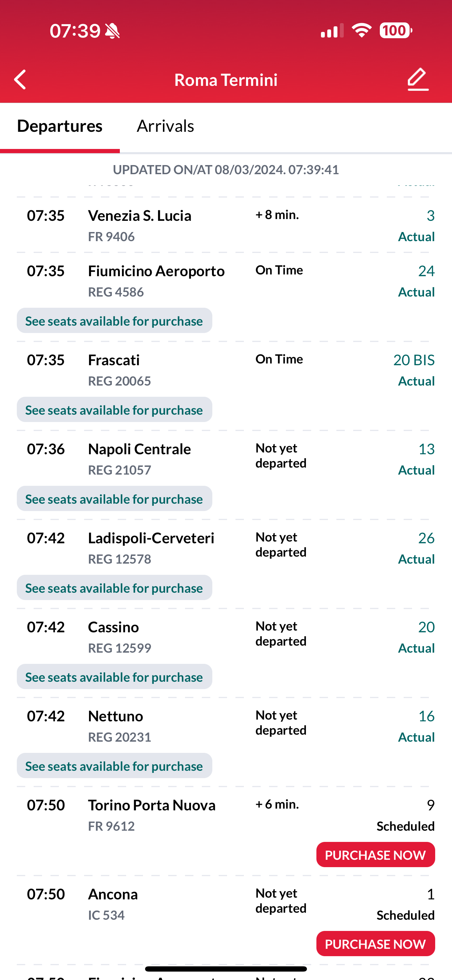Tap the cellular signal bars icon
This screenshot has height=980, width=452.
coord(332,31)
